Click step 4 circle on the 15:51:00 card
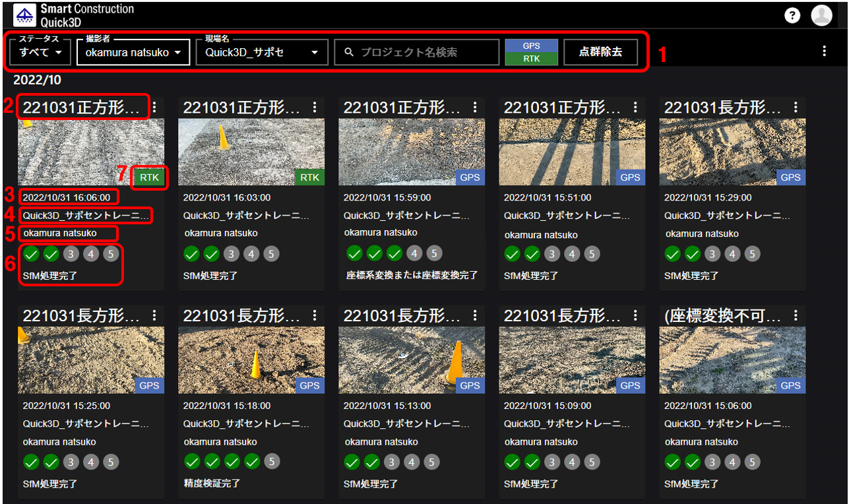The image size is (849, 504). 572,254
